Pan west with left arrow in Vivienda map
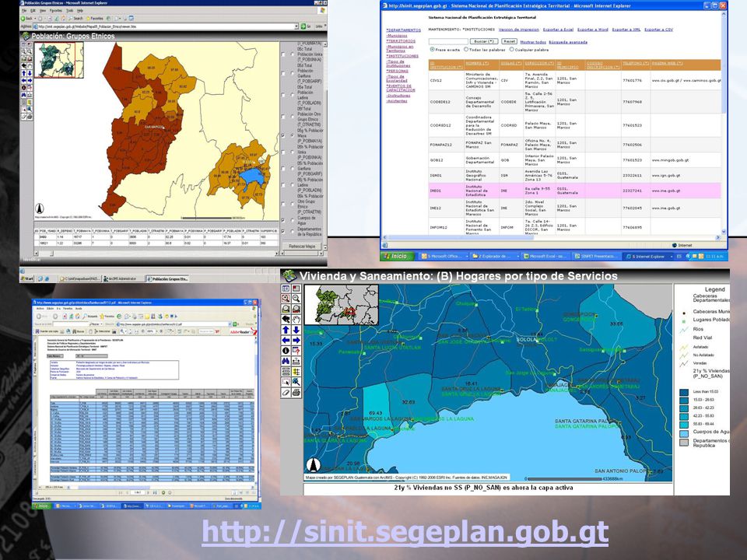 coord(286,340)
